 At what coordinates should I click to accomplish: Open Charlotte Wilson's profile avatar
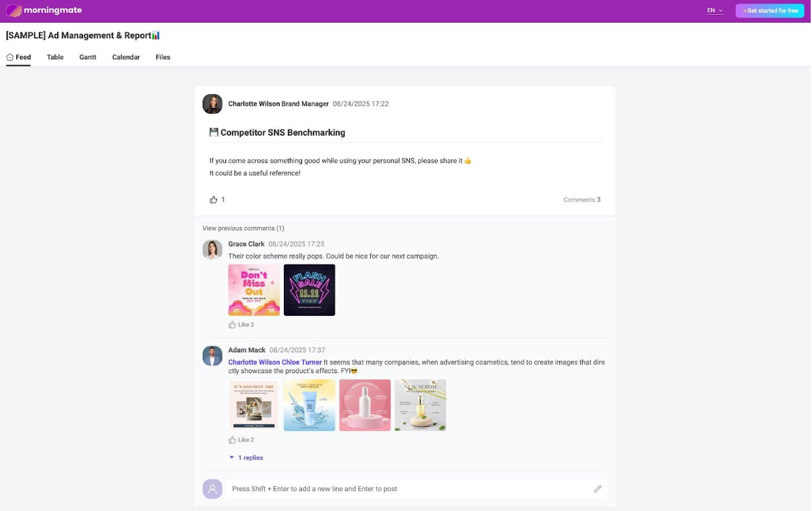212,103
